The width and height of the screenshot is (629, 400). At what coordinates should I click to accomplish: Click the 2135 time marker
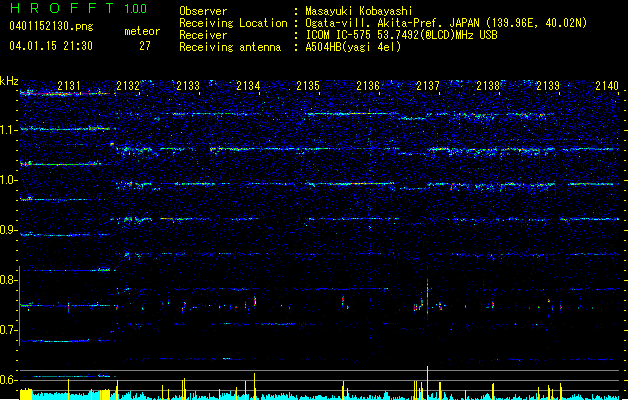click(x=308, y=86)
